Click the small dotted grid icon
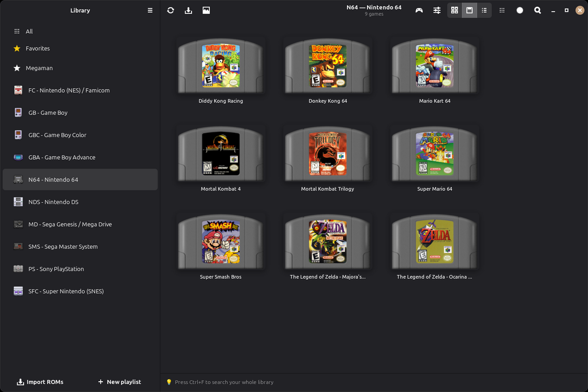Image resolution: width=588 pixels, height=392 pixels. coord(502,10)
